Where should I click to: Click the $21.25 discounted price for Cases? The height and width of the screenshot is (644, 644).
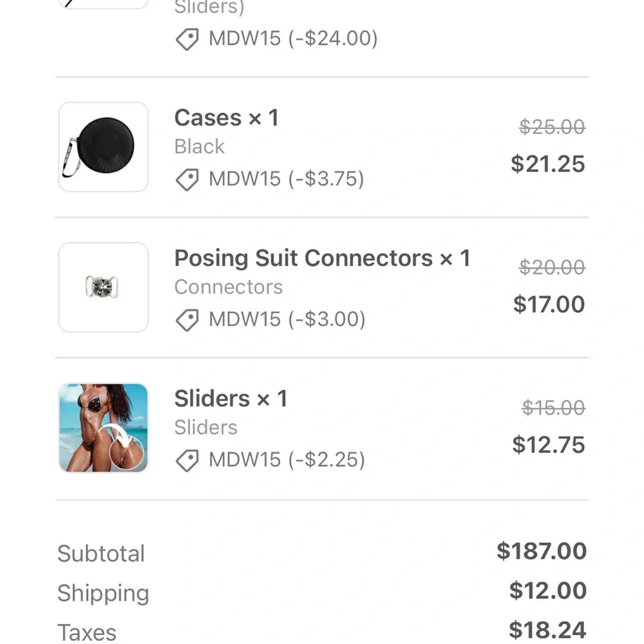tap(548, 164)
